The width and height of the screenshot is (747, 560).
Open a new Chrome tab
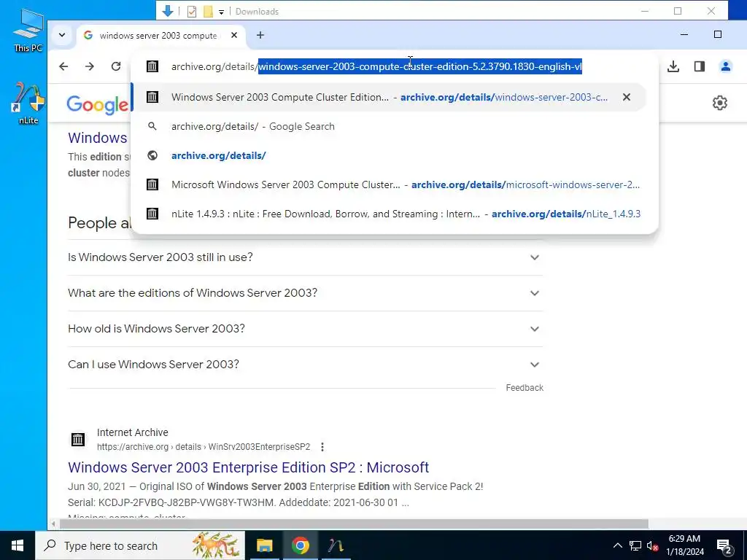click(x=260, y=35)
